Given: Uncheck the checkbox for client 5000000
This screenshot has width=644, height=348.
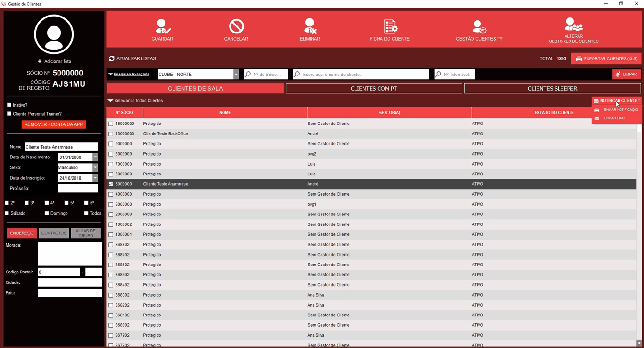Looking at the screenshot, I should [x=111, y=184].
